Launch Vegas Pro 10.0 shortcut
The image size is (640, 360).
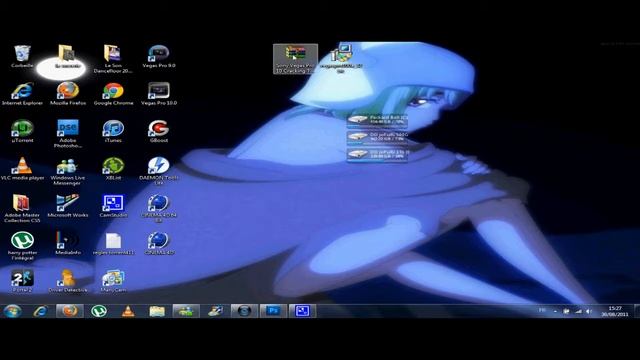[159, 93]
